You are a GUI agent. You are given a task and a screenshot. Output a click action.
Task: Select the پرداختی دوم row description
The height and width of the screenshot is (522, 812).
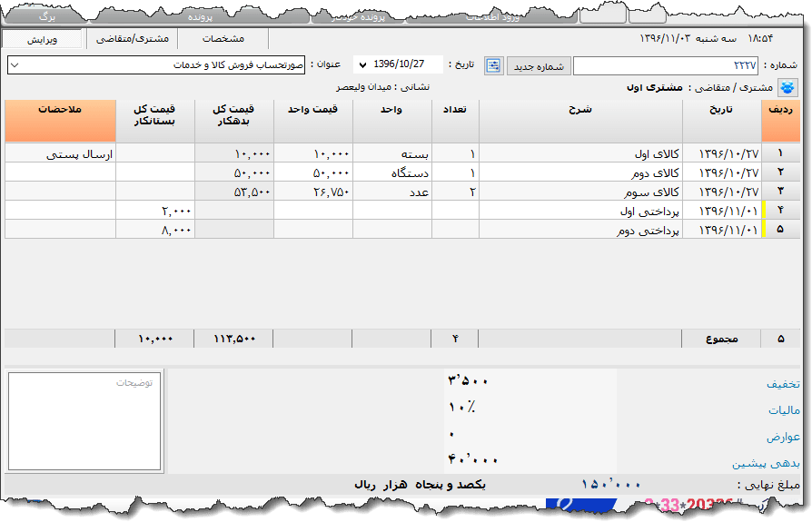coord(580,229)
